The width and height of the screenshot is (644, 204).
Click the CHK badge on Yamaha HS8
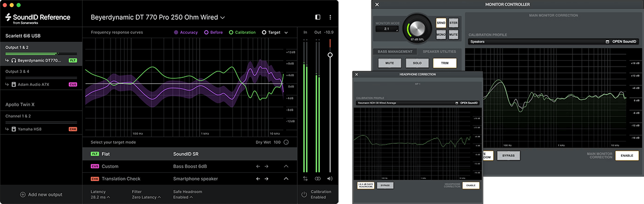click(73, 129)
